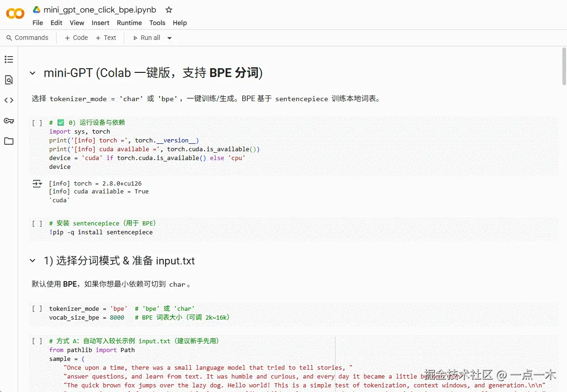This screenshot has height=392, width=567.
Task: Open the table of contents sidebar panel
Action: point(8,59)
